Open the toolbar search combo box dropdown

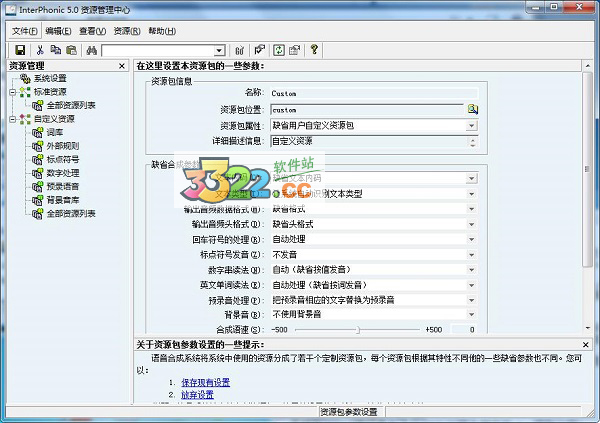219,51
